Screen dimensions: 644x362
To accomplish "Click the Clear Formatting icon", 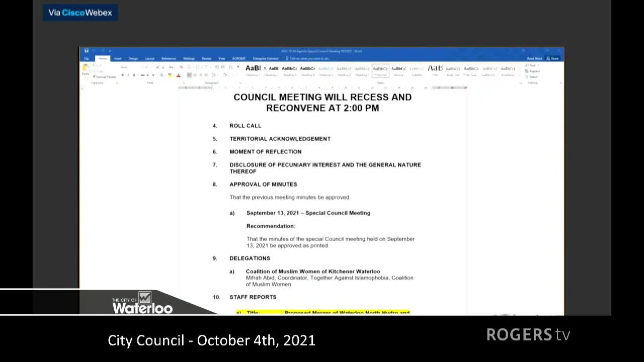I will click(182, 67).
